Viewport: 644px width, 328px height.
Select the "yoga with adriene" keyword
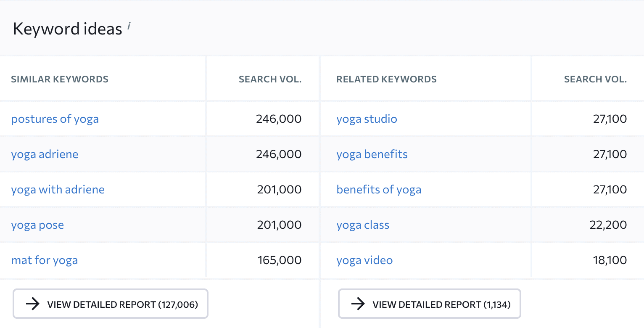coord(58,190)
